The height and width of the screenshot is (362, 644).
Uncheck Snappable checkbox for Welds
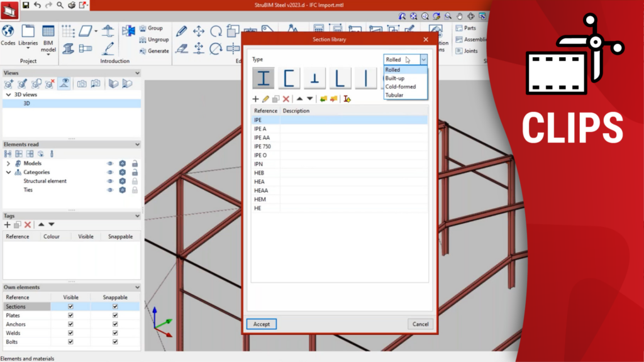115,333
